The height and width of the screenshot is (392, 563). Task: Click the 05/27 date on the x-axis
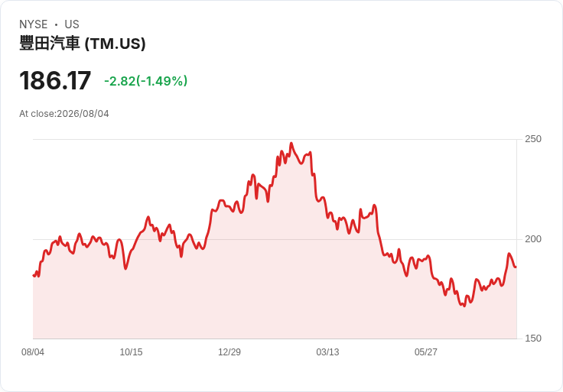click(426, 352)
